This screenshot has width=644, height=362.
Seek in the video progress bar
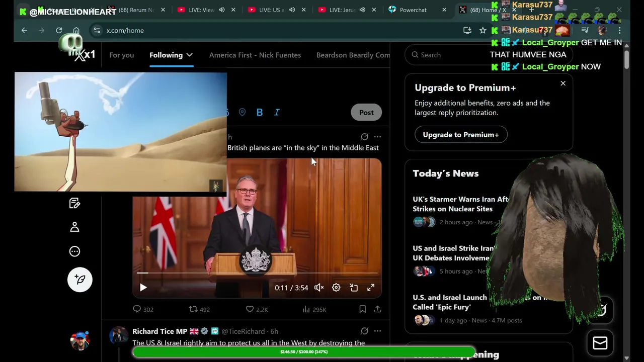pyautogui.click(x=257, y=273)
